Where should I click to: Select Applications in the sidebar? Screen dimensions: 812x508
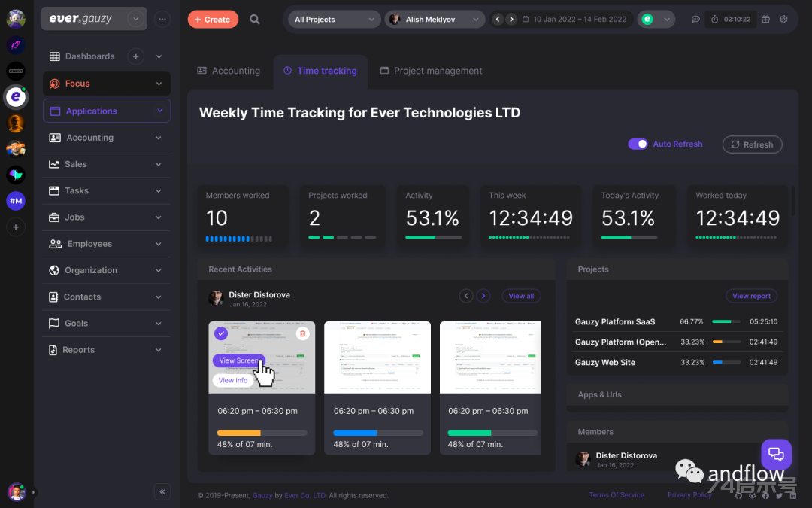(x=107, y=111)
